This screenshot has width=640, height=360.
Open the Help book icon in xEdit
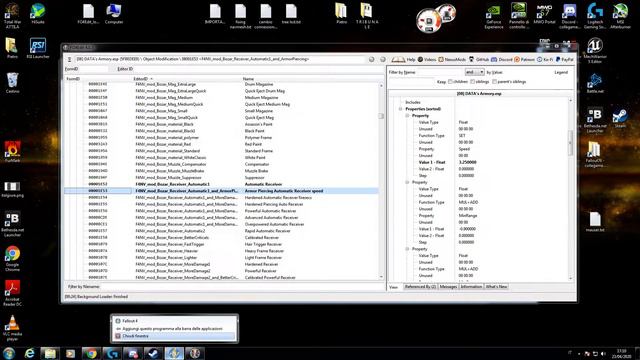click(404, 60)
